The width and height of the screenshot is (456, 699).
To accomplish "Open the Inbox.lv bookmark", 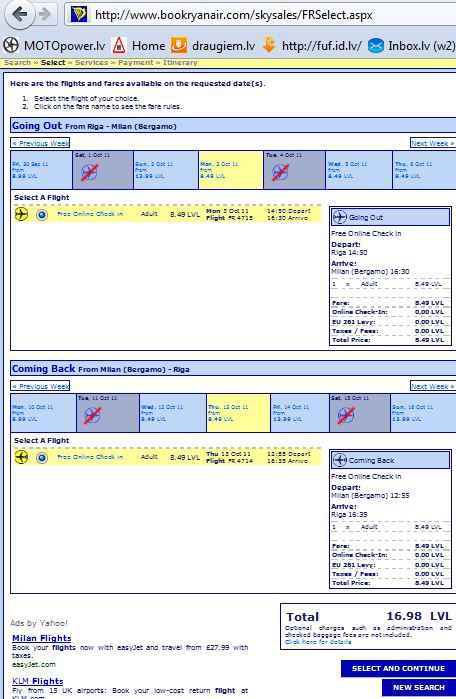I will pyautogui.click(x=412, y=45).
